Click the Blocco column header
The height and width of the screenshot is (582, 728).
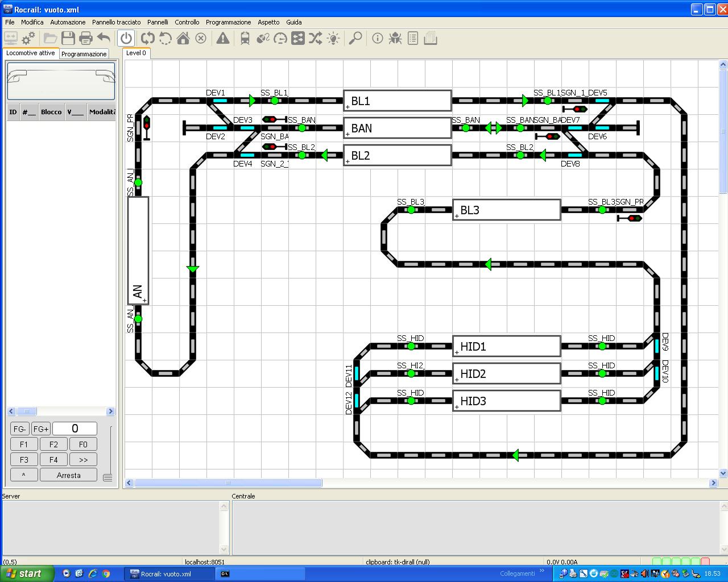(51, 112)
